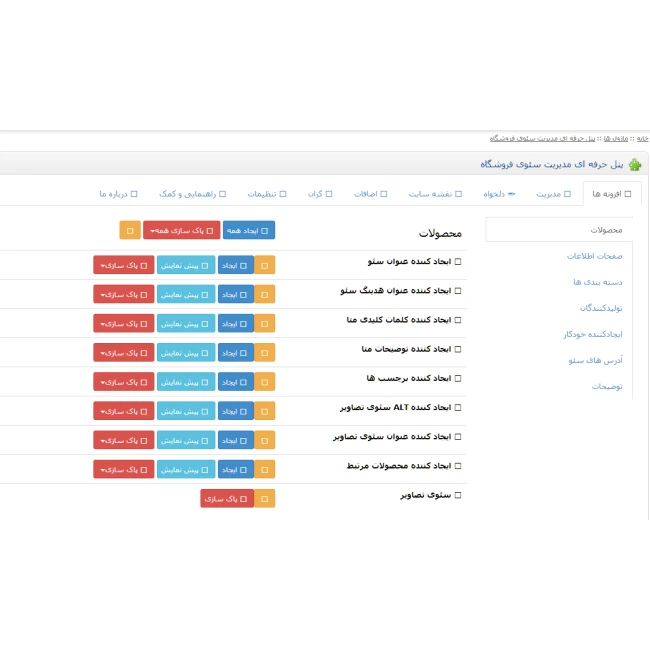Click the orange icon button in the محصولات header row
The height and width of the screenshot is (650, 650).
point(129,230)
